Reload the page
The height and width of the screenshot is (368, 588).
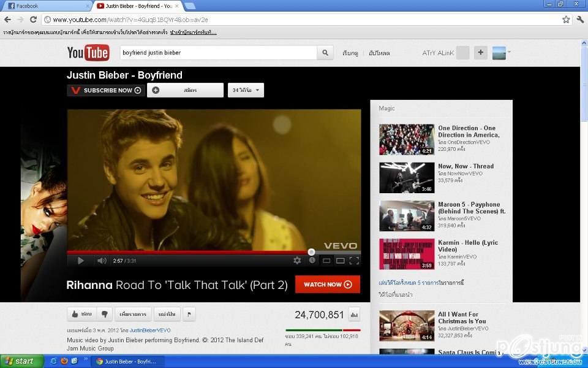point(33,20)
